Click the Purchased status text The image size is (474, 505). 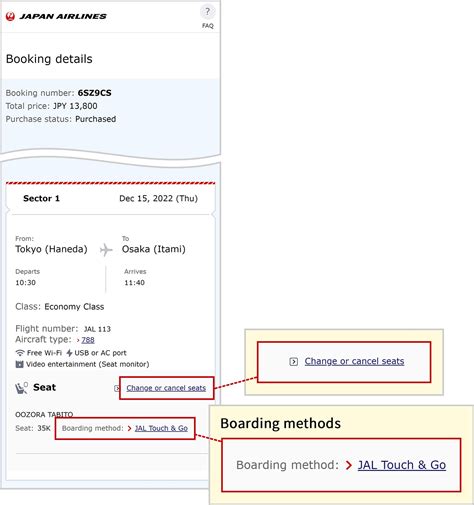[95, 119]
